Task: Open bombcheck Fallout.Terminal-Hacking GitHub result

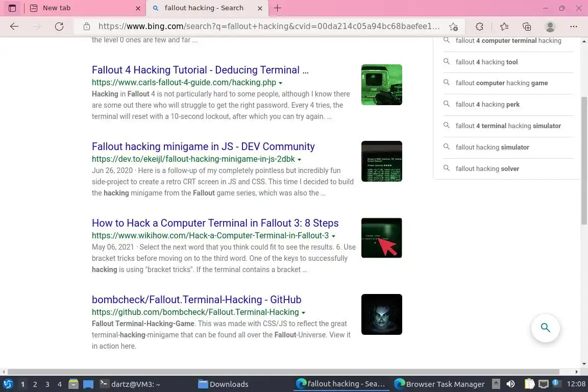Action: coord(197,299)
